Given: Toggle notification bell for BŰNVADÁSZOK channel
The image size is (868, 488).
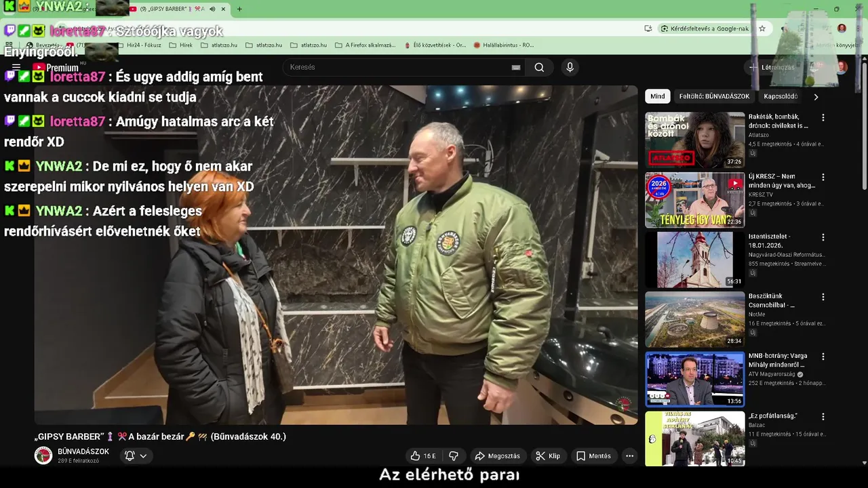Looking at the screenshot, I should (x=130, y=456).
